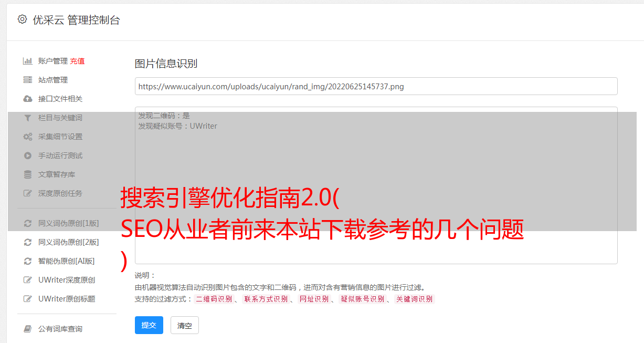Click the recognition result text area
644x343 pixels.
click(376, 185)
